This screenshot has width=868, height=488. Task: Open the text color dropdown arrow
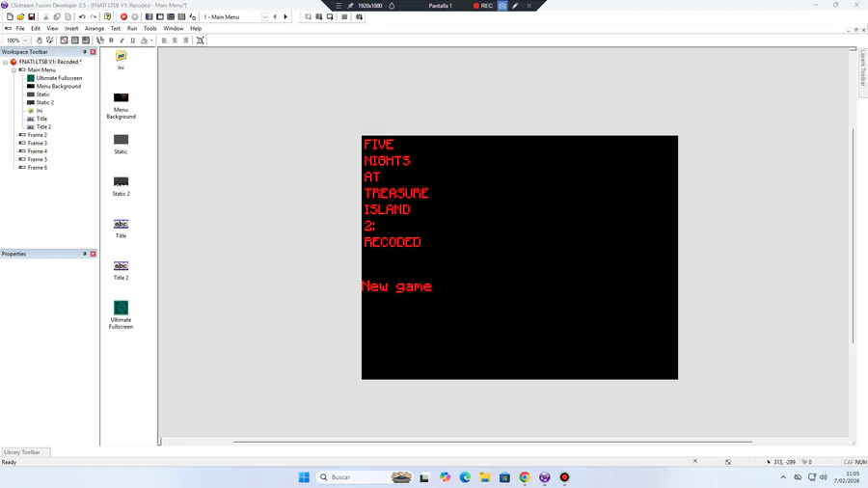(151, 41)
